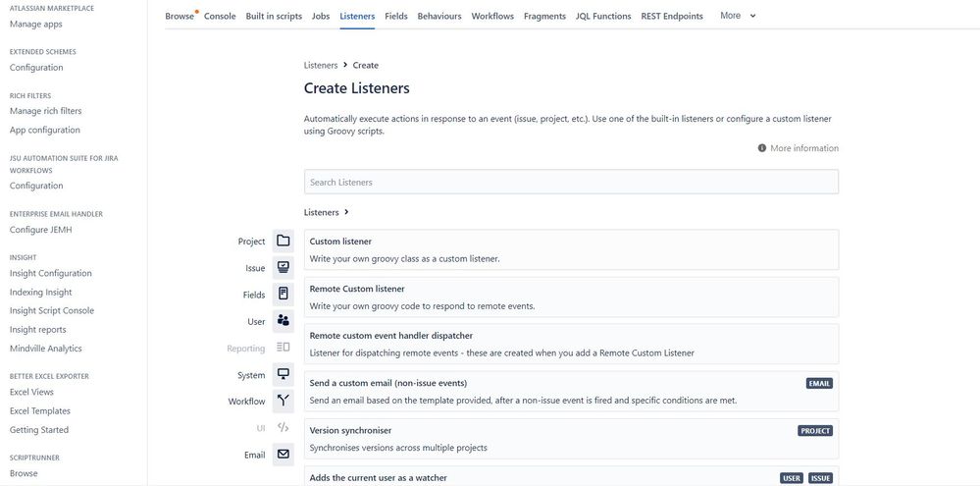
Task: Click the System monitor icon
Action: point(284,375)
